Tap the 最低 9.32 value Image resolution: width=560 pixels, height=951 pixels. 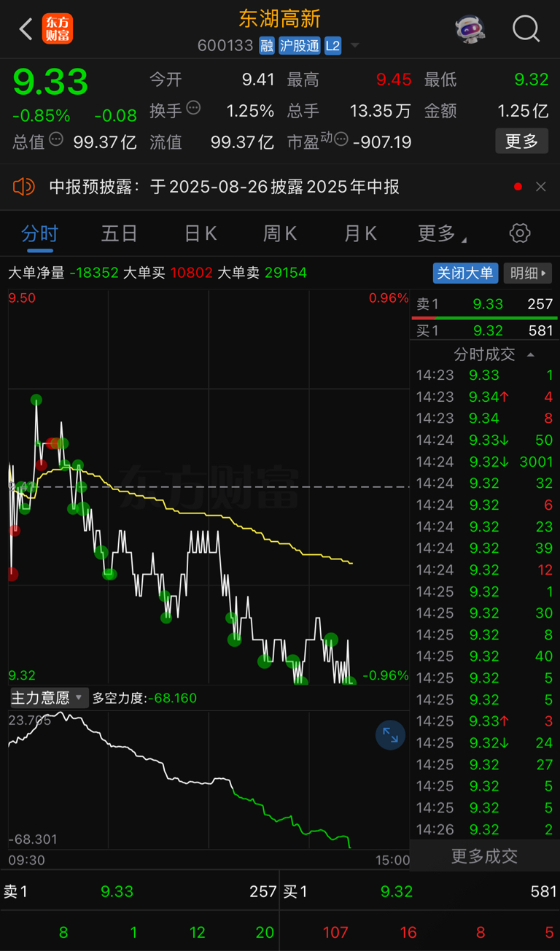tap(531, 79)
